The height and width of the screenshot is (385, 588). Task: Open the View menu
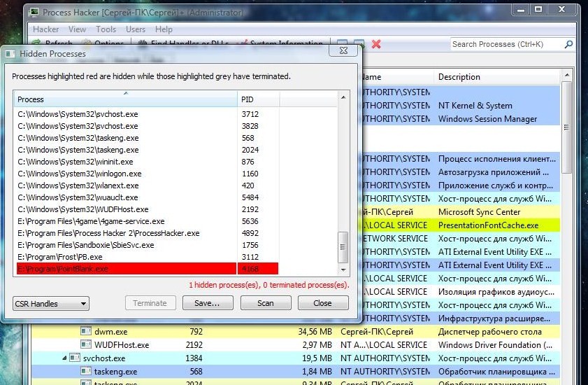[x=77, y=29]
